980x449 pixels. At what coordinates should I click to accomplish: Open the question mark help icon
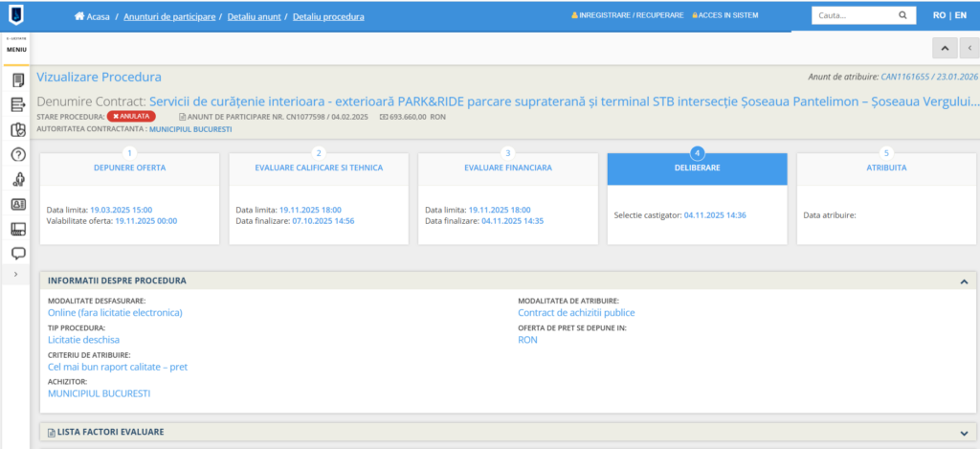pyautogui.click(x=17, y=154)
